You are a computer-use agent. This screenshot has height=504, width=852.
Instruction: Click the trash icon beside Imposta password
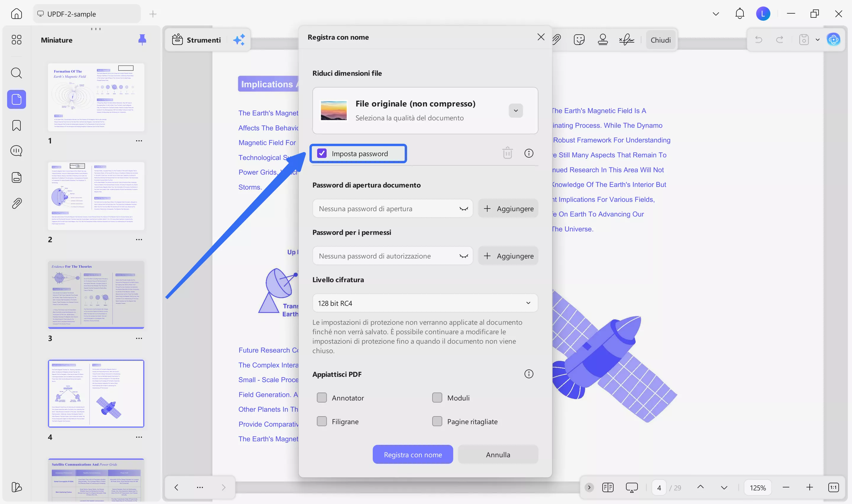coord(507,153)
